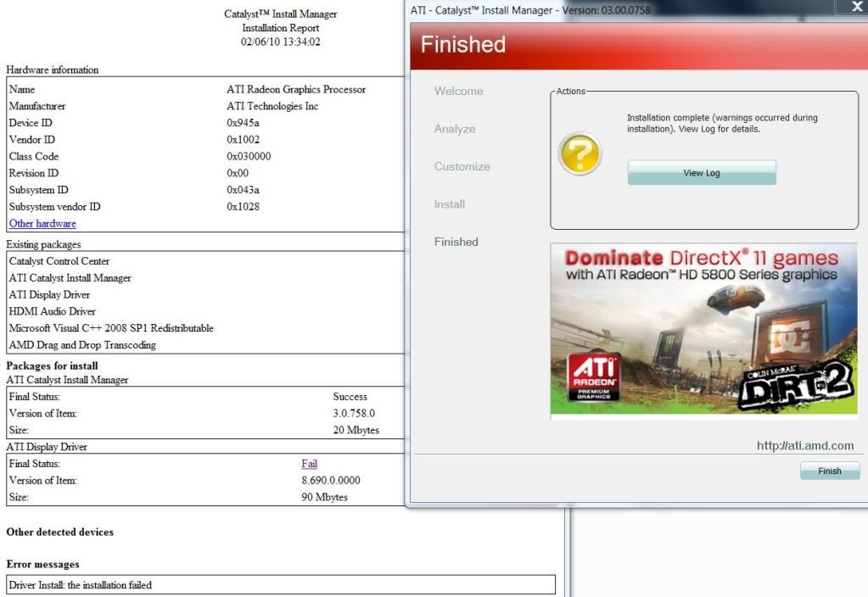868x597 pixels.
Task: Click the Finish button in the installer
Action: (829, 471)
